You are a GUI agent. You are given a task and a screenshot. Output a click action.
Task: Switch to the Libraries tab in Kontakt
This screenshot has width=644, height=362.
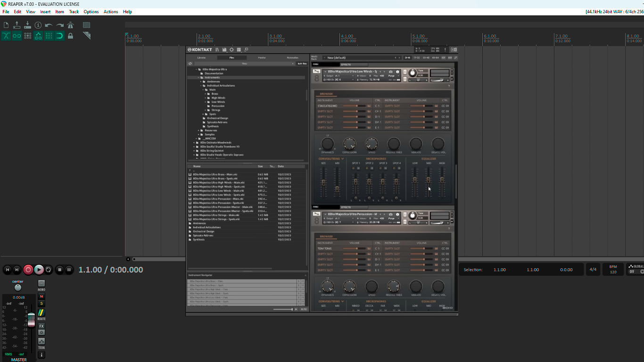point(201,58)
